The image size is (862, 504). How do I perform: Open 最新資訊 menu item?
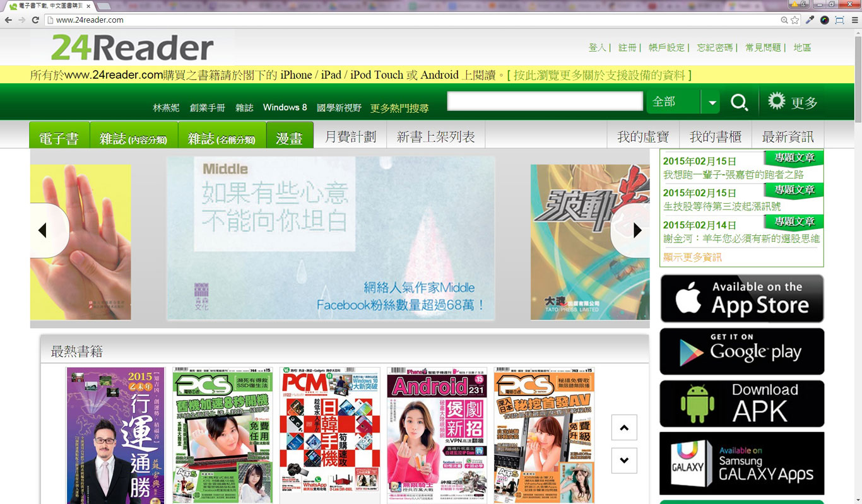pos(788,136)
